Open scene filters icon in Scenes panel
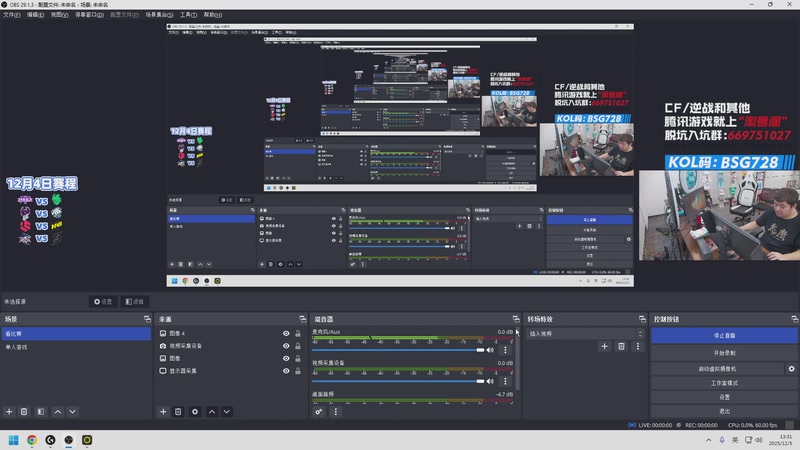 [41, 411]
